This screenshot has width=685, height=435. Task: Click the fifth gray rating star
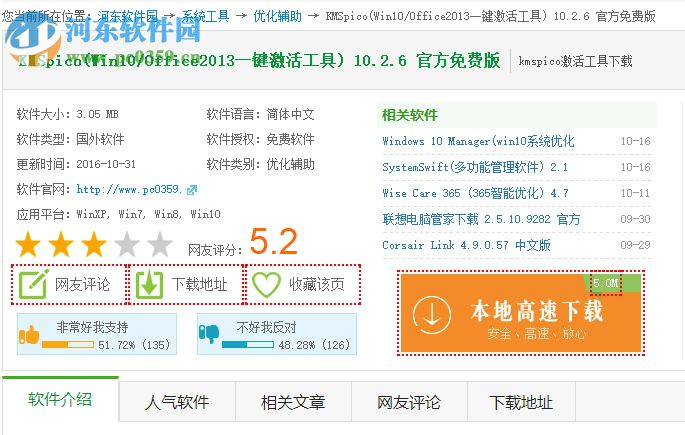pyautogui.click(x=159, y=244)
